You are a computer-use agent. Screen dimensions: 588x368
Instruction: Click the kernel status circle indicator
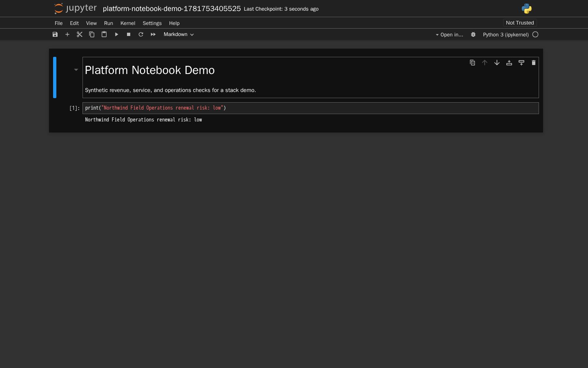(x=535, y=35)
